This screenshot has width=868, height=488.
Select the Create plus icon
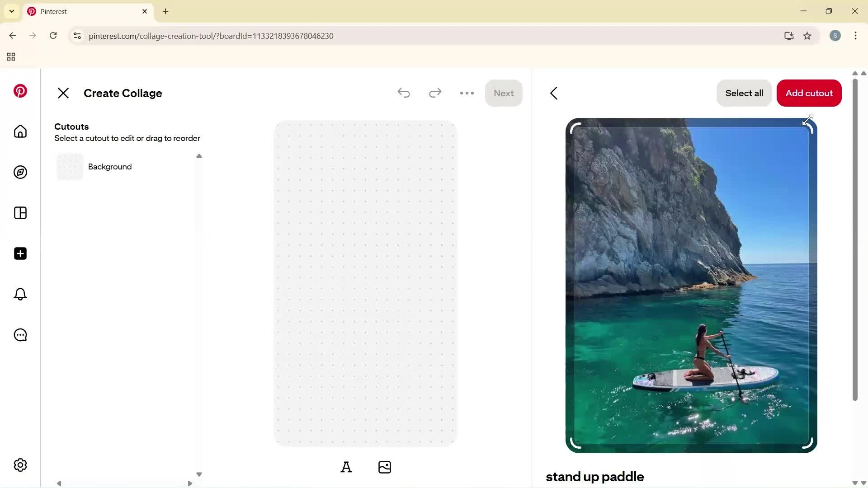click(x=20, y=253)
